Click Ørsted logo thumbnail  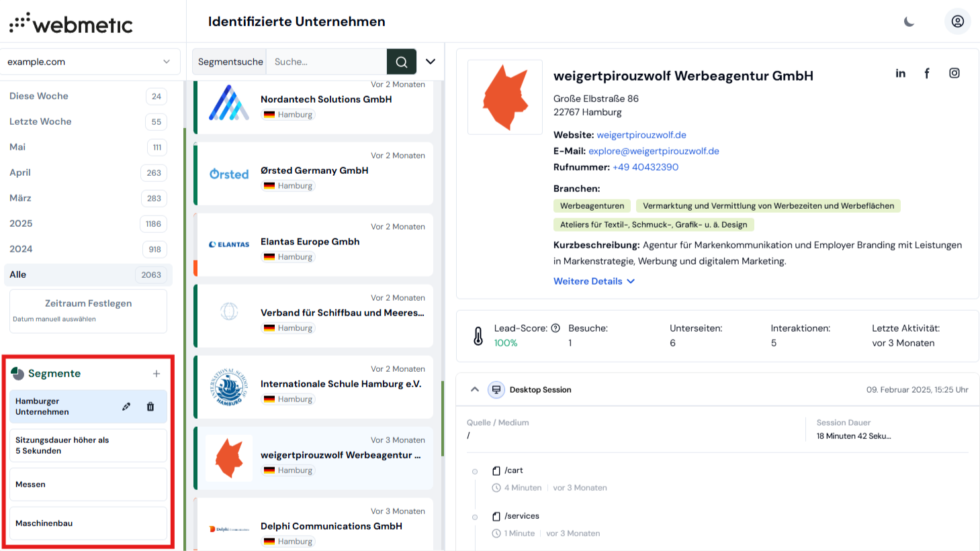point(229,174)
